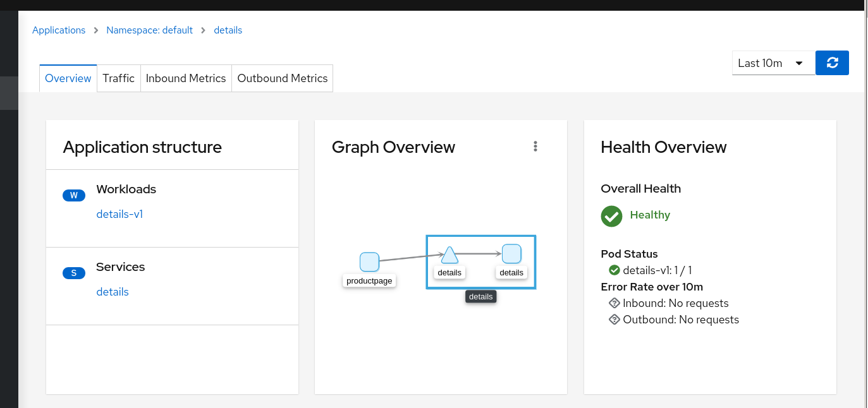Click the blue refresh icon button

tap(832, 63)
